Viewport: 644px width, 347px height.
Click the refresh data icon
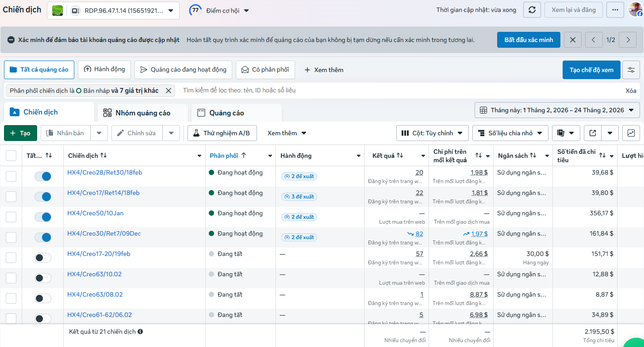pos(532,10)
